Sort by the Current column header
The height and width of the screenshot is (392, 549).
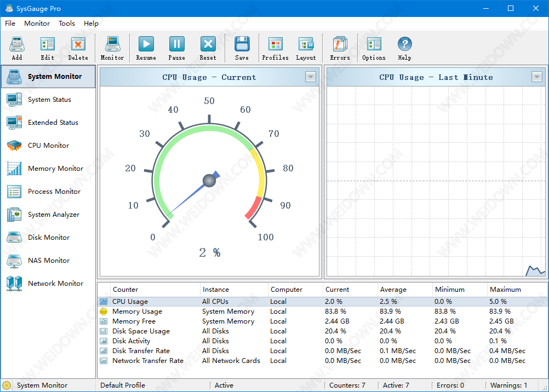(350, 290)
